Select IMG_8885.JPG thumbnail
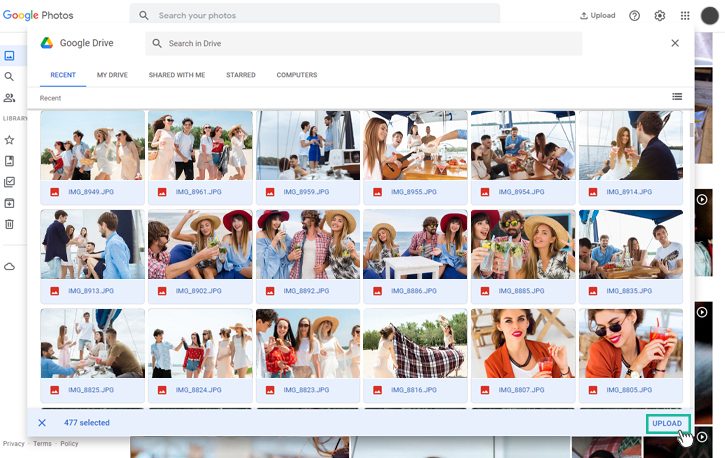 pos(523,244)
